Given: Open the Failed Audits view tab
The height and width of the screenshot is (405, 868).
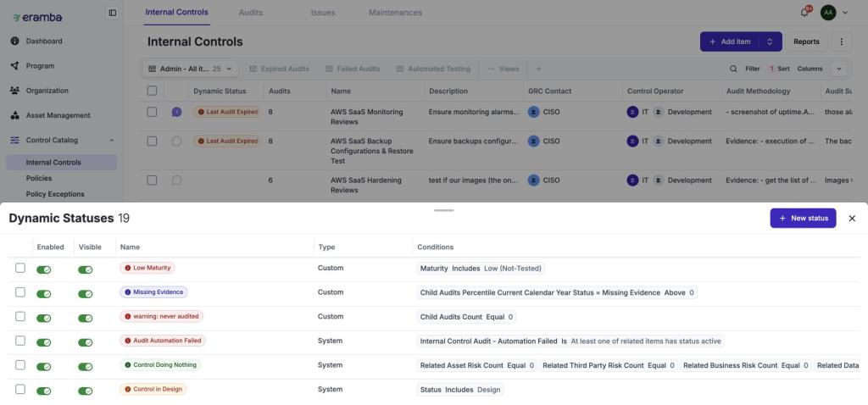Looking at the screenshot, I should pos(353,69).
